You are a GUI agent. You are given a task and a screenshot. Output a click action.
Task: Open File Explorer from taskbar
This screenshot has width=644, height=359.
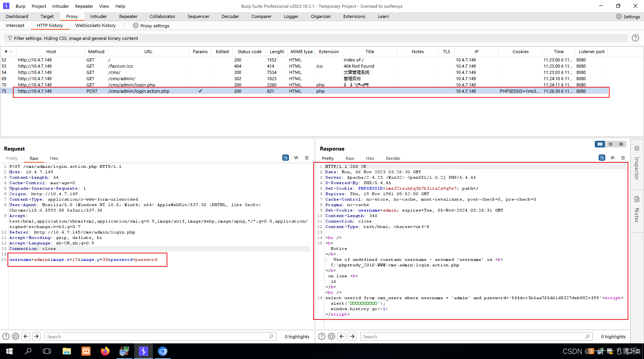pyautogui.click(x=66, y=351)
